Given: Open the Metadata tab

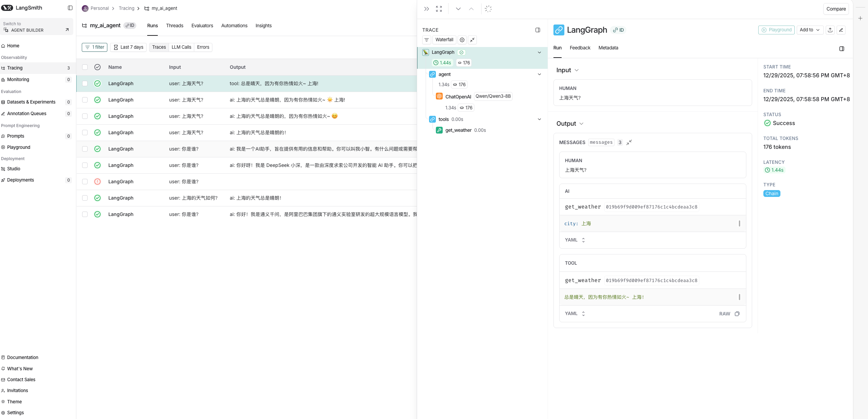Looking at the screenshot, I should 608,48.
